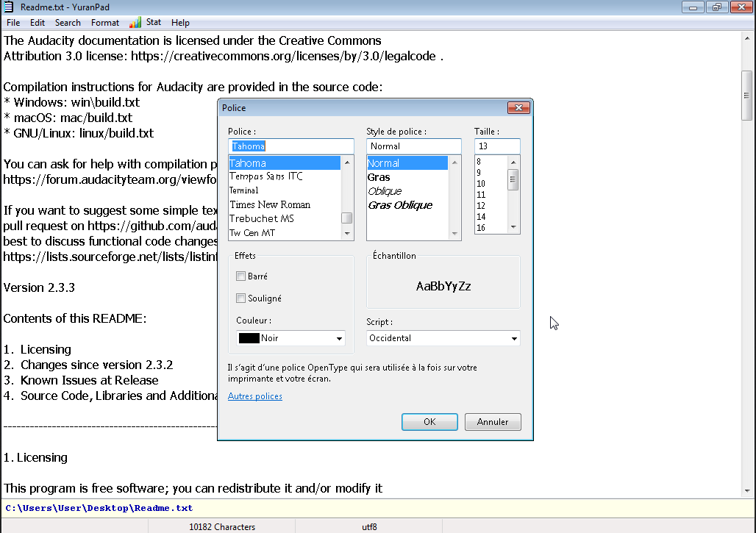Viewport: 756px width, 533px height.
Task: Click the main editor vertical scrollbar thumb
Action: [x=747, y=96]
